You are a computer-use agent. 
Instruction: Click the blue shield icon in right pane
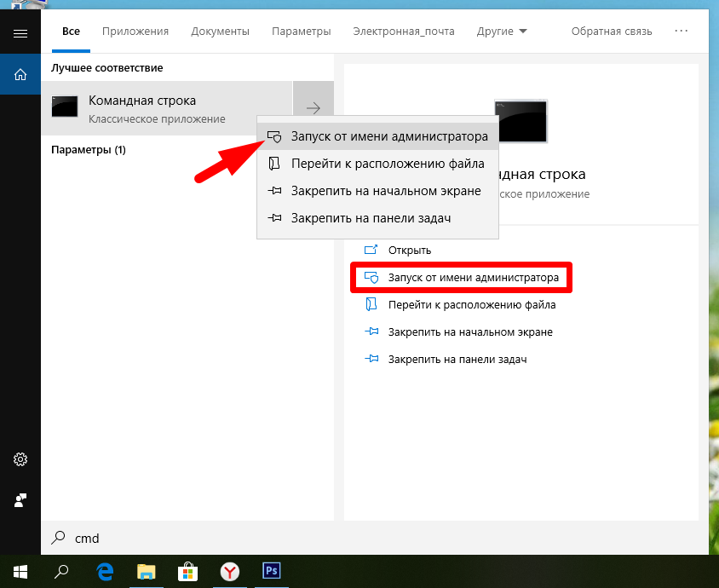371,277
